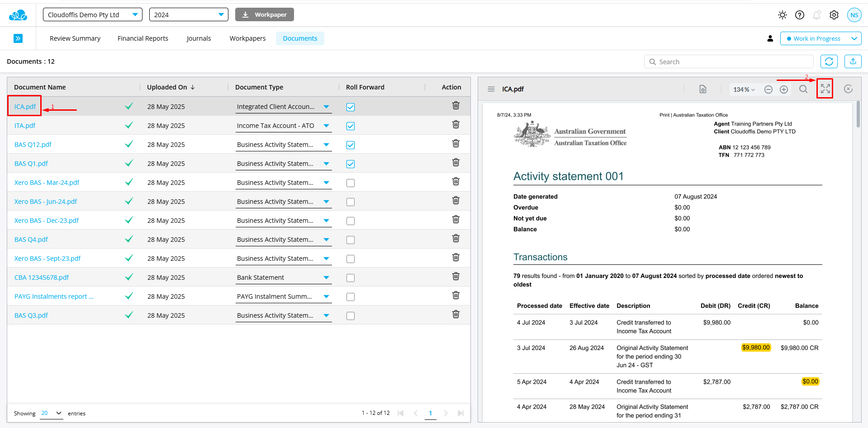Delete the BAS Q12.pdf document
The width and height of the screenshot is (868, 428).
tap(456, 143)
